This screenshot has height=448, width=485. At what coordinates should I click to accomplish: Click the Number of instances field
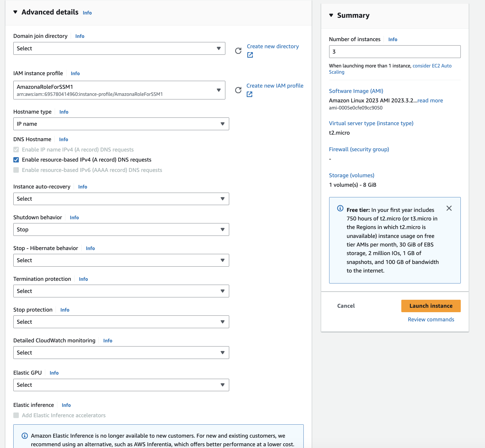(x=395, y=52)
